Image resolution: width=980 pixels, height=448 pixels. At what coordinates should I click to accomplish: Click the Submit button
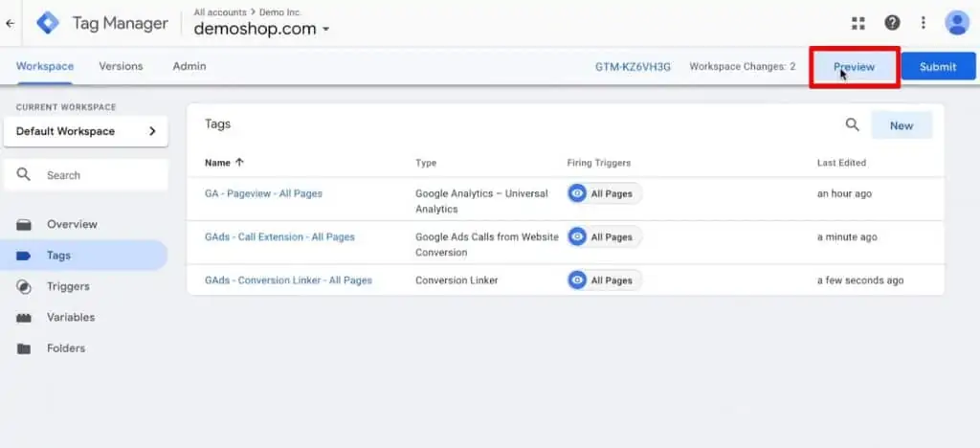938,67
